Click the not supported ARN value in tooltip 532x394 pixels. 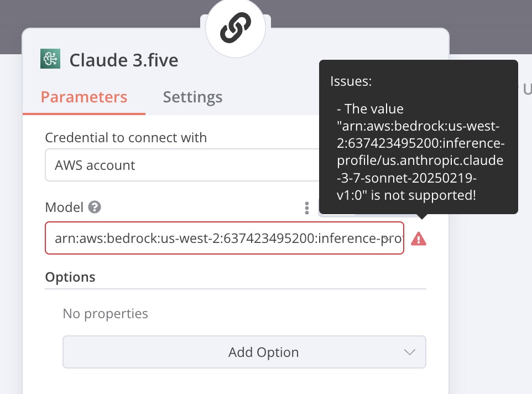(x=420, y=160)
